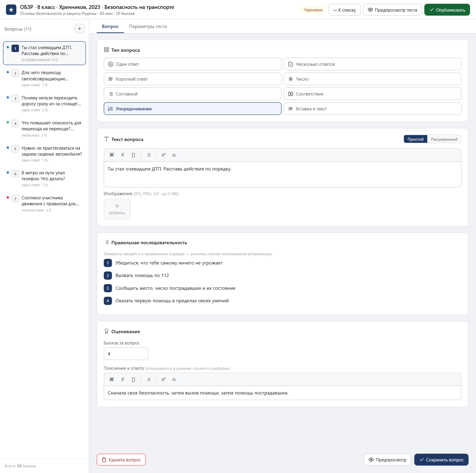
Task: Publish the test with Опубликовать
Action: [447, 10]
